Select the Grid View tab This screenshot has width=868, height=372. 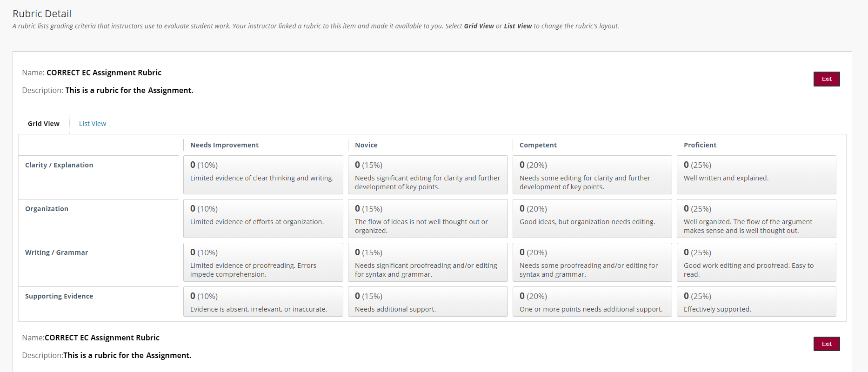coord(44,124)
